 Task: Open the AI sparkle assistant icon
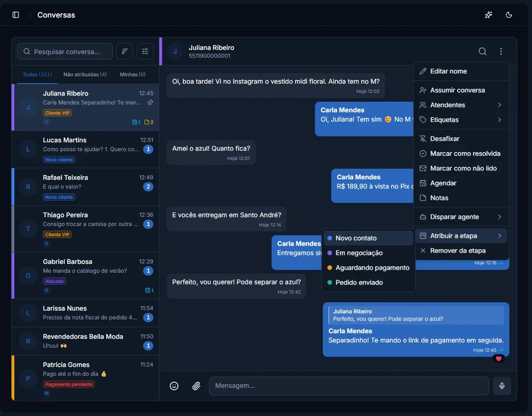[488, 15]
